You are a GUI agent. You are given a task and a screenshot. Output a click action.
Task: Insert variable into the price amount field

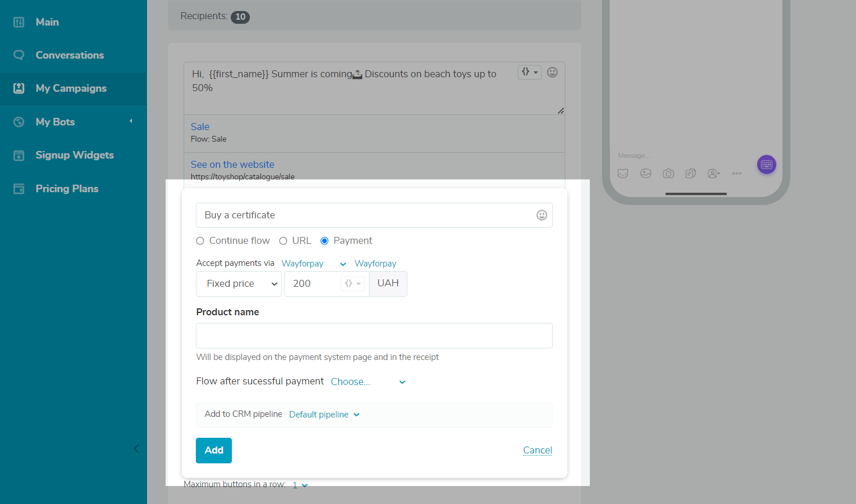pyautogui.click(x=353, y=284)
